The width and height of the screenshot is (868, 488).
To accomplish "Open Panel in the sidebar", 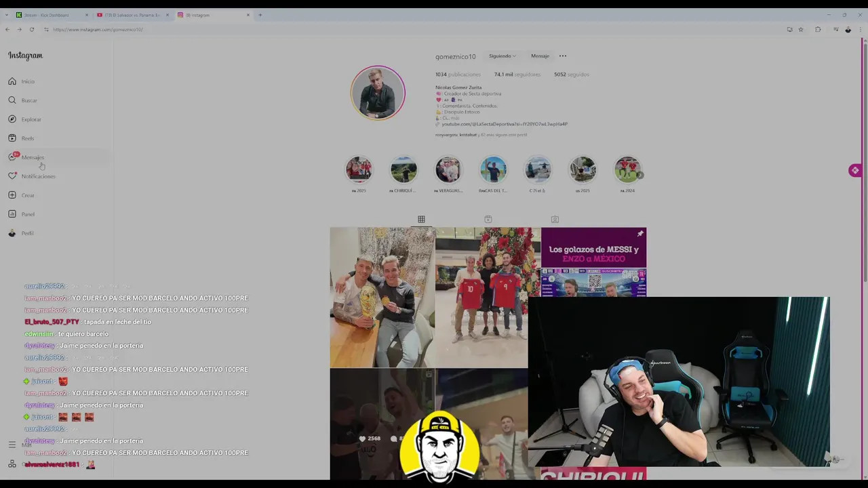I will point(21,214).
